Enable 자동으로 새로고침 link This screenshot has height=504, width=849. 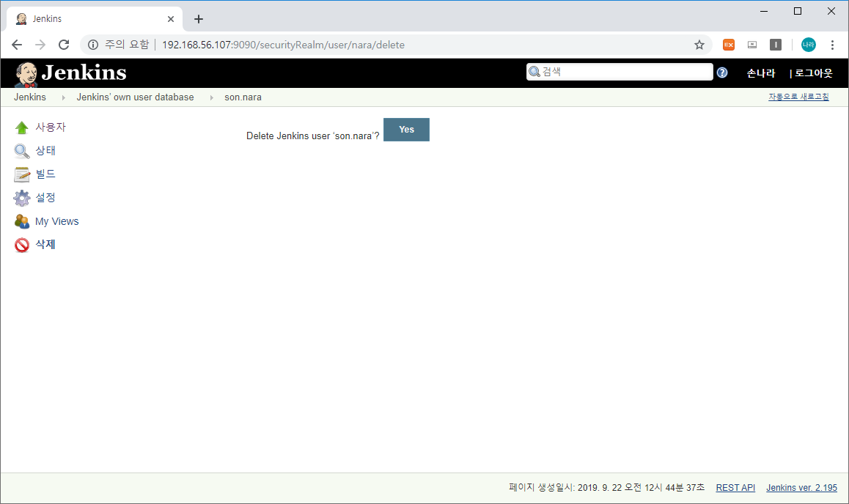798,97
